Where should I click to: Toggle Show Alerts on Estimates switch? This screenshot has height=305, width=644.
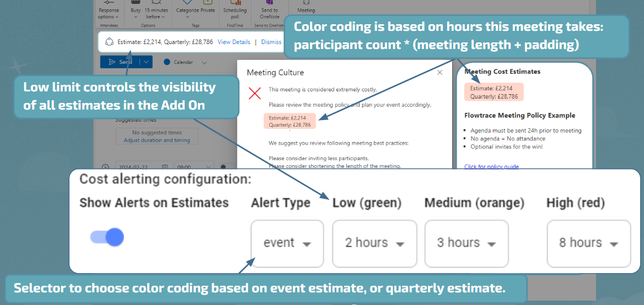tap(108, 237)
